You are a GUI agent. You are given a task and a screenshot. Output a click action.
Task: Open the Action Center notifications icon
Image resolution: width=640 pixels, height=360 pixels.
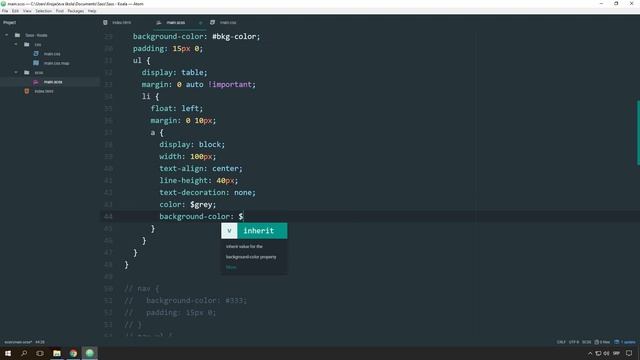629,353
